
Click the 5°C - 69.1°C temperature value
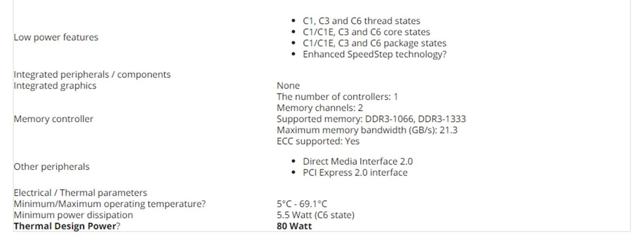click(302, 204)
